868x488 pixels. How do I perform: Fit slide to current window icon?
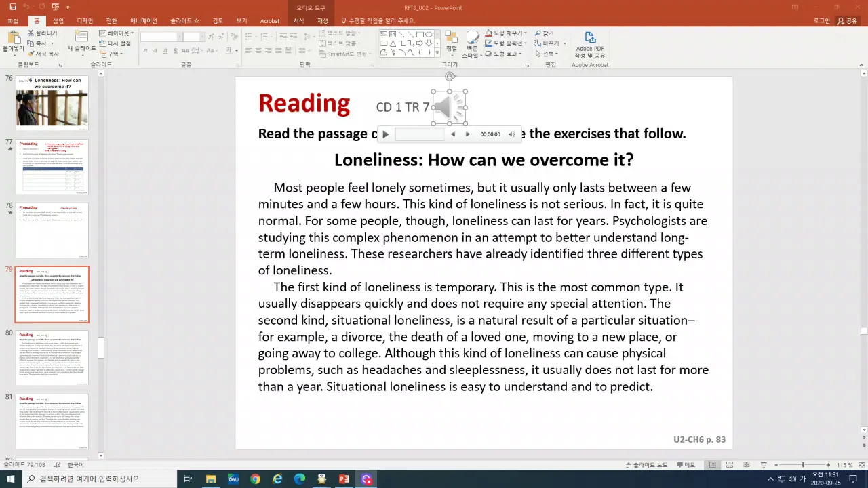click(861, 465)
